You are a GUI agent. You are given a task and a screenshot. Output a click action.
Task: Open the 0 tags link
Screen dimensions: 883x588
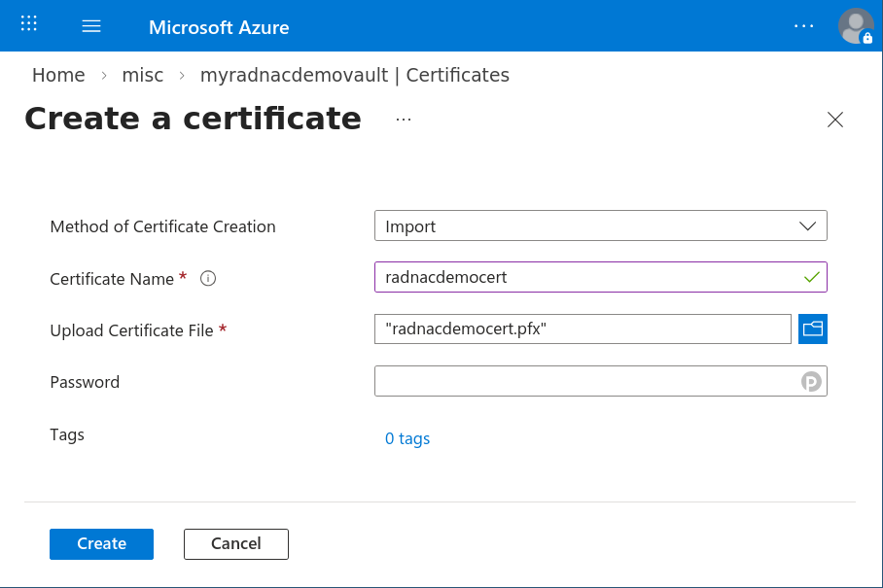pyautogui.click(x=407, y=438)
